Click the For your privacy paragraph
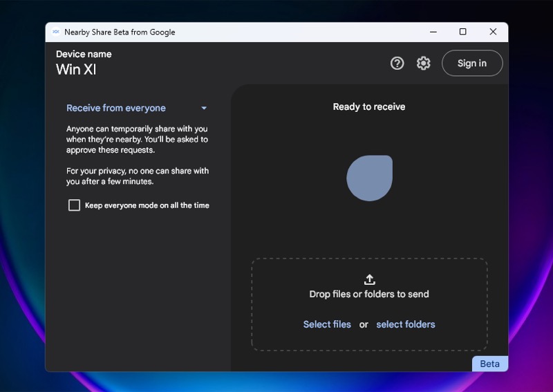 point(138,176)
